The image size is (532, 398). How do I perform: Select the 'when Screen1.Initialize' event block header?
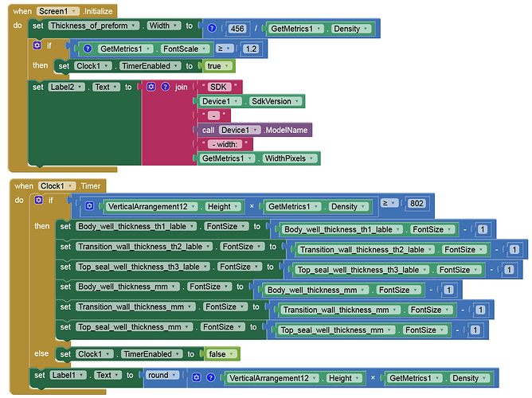tap(63, 11)
